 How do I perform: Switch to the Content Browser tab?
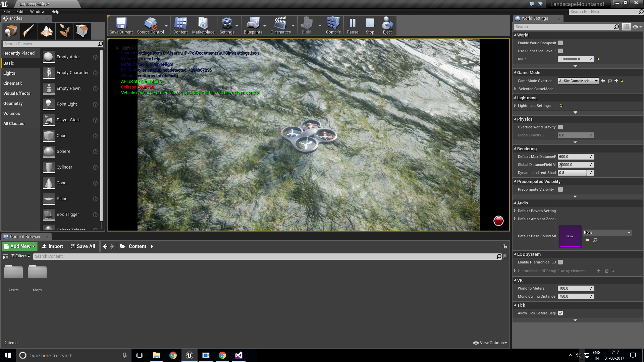(x=25, y=236)
